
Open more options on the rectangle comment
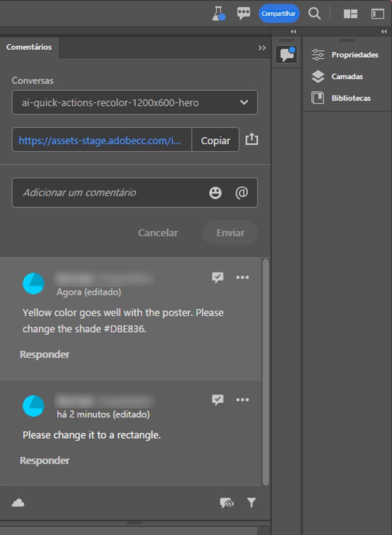tap(242, 400)
